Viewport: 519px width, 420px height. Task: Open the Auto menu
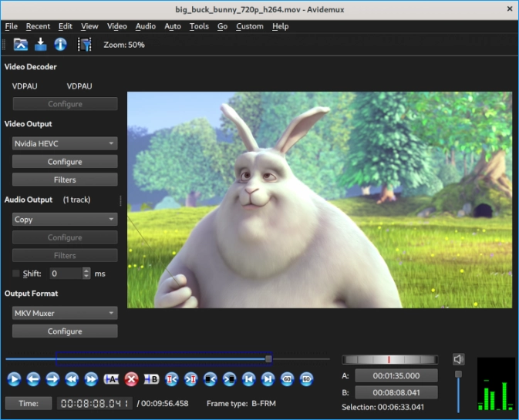click(x=173, y=26)
